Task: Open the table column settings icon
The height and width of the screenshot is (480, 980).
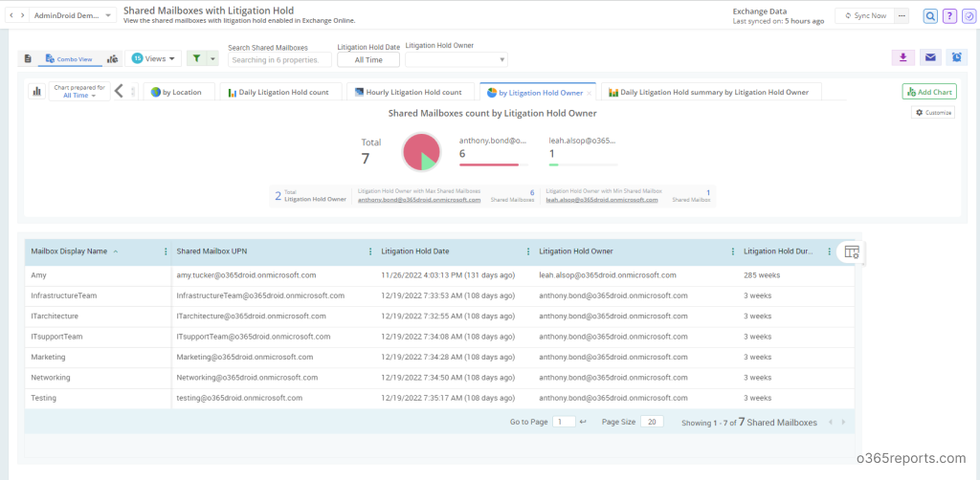Action: tap(851, 252)
